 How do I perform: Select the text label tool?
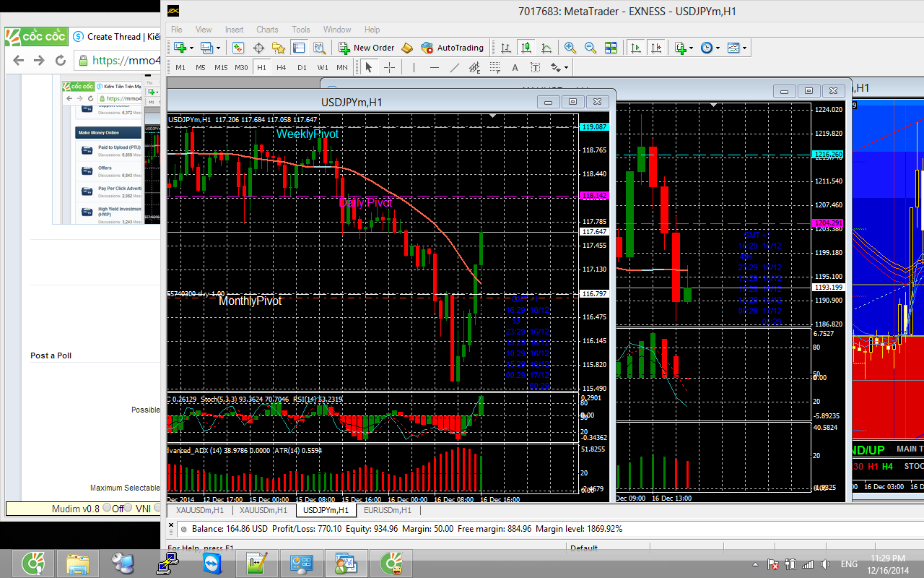pos(535,67)
